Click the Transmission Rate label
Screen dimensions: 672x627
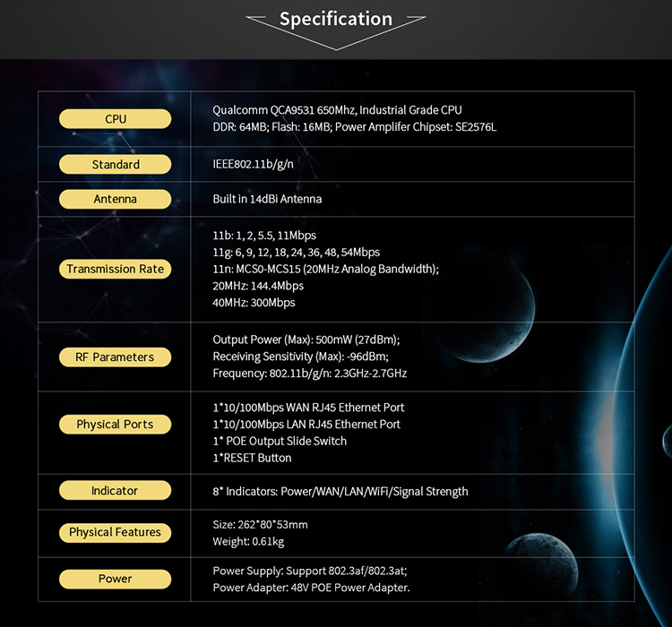pyautogui.click(x=116, y=269)
